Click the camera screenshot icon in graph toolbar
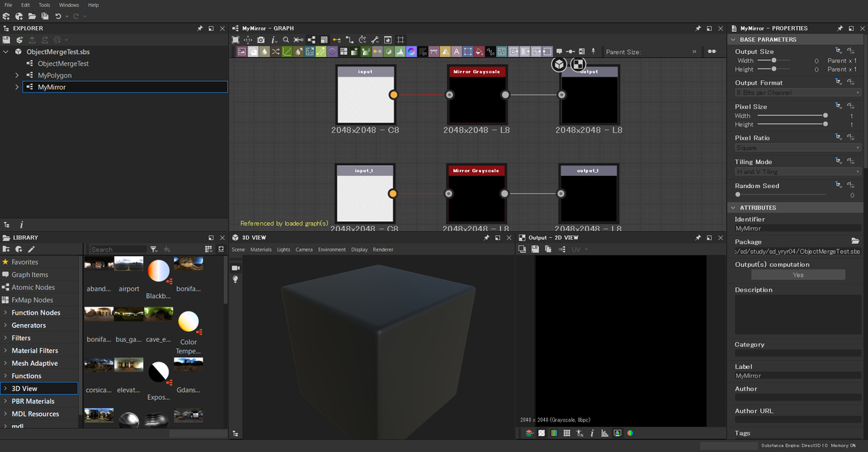 pos(260,40)
